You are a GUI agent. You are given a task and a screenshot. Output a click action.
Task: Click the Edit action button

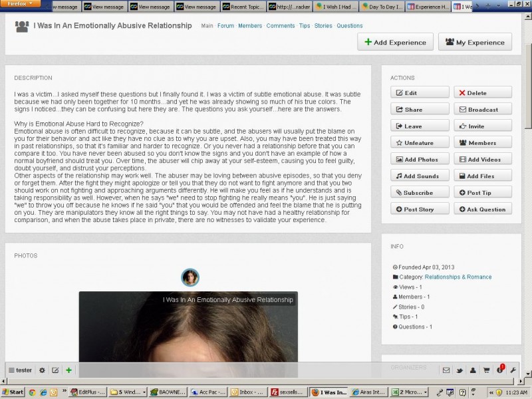point(420,92)
